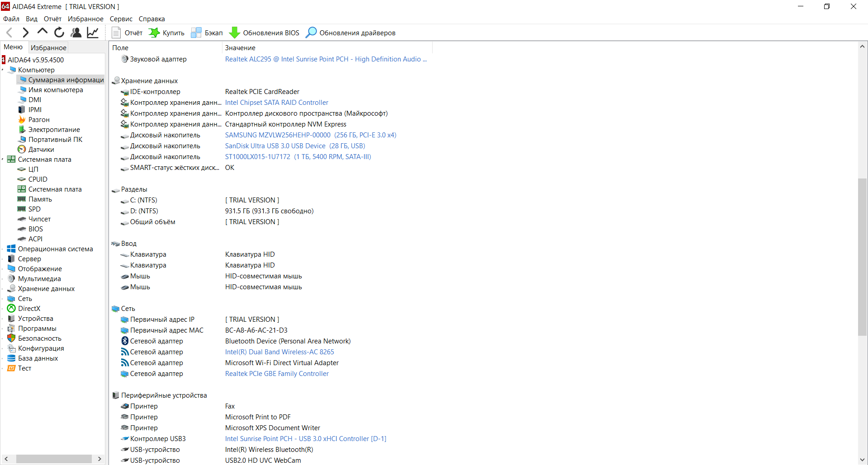Select Датчики in the sidebar tree

point(41,150)
